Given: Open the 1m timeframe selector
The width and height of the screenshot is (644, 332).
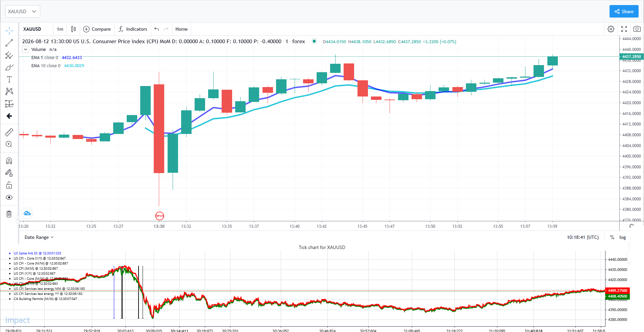Looking at the screenshot, I should pos(60,29).
